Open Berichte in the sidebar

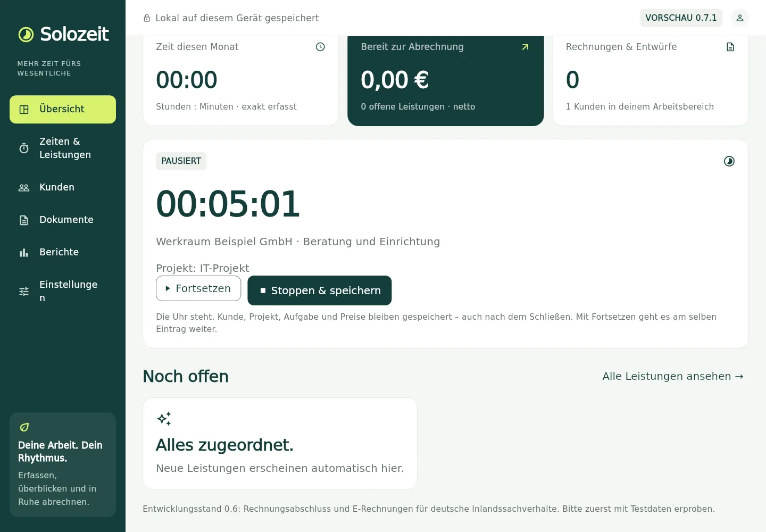coord(63,252)
